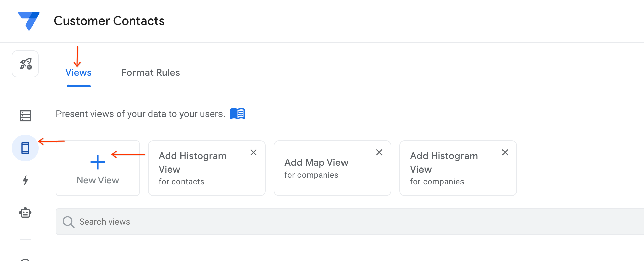Screen dimensions: 644x261
Task: Click the Customer Contacts app title
Action: tap(109, 21)
